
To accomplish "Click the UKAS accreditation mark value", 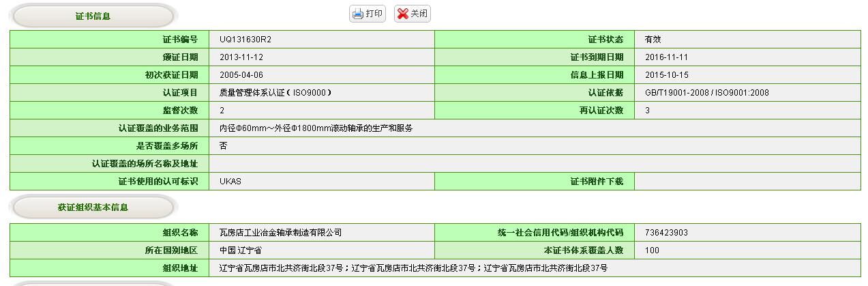I will 230,182.
